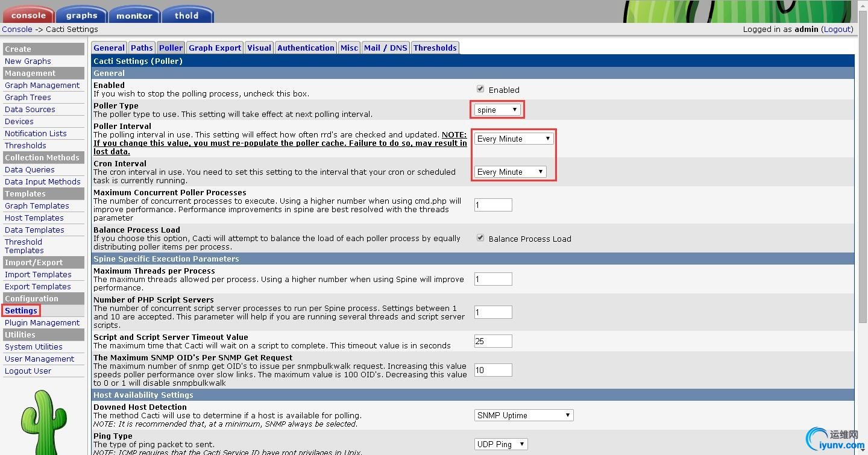Open Thresholds in the sidebar menu

pos(25,145)
